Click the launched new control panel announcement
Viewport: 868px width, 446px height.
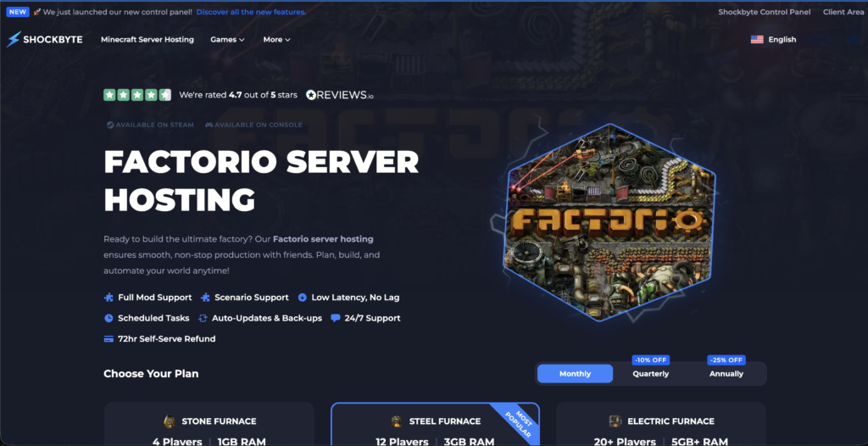pos(117,12)
